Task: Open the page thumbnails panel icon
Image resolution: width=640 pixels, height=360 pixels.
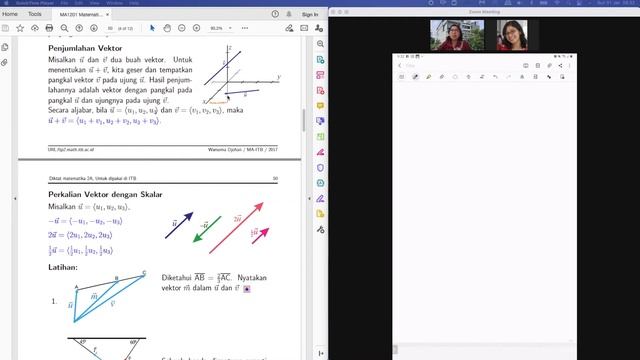Action: [x=5, y=47]
